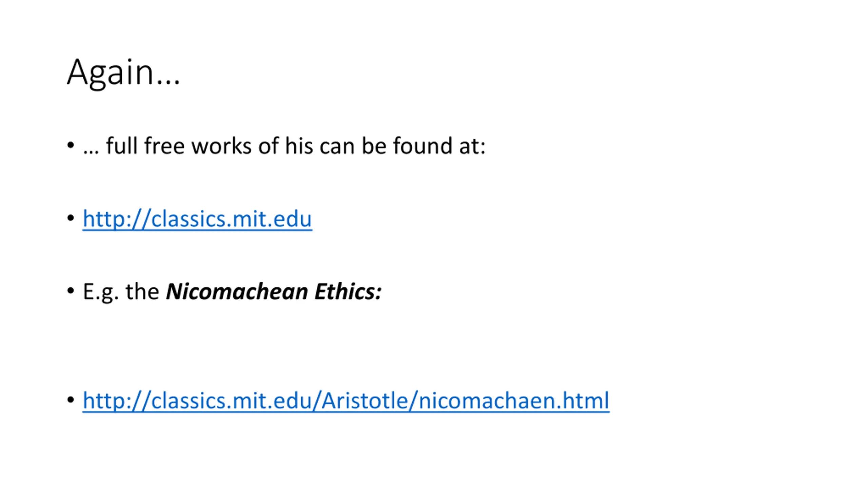Screen dimensions: 868x488
Task: Click the "Again..." slide title
Action: (123, 73)
